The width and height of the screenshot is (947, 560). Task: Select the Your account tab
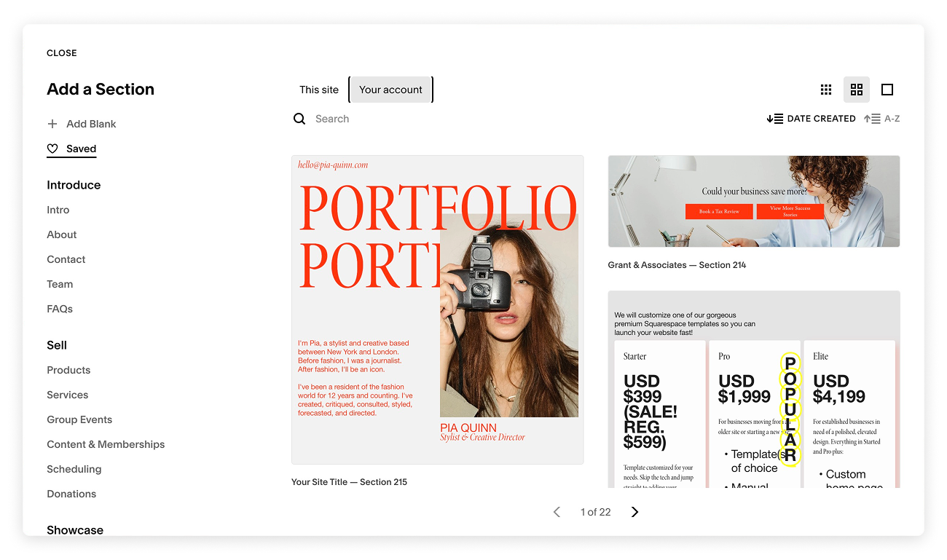[390, 89]
